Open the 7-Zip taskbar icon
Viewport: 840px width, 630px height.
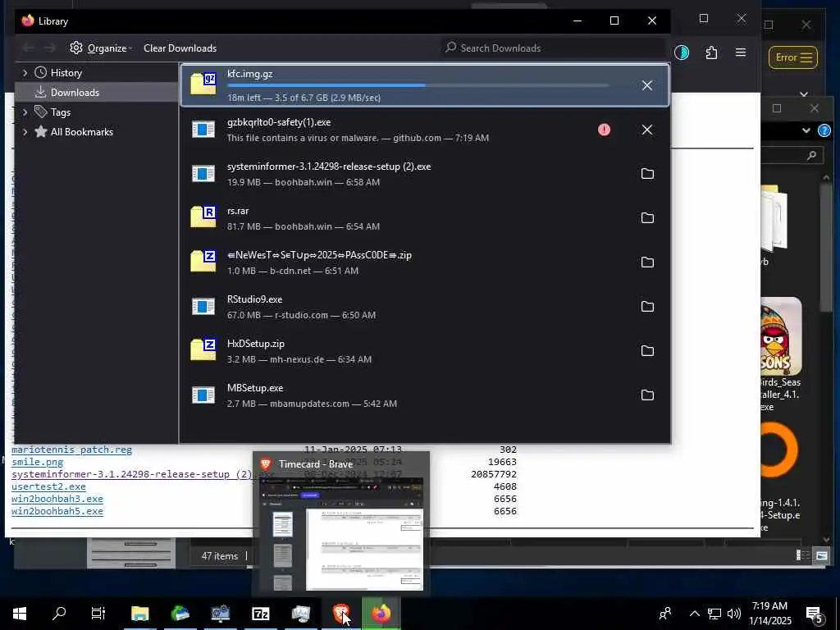pos(260,614)
